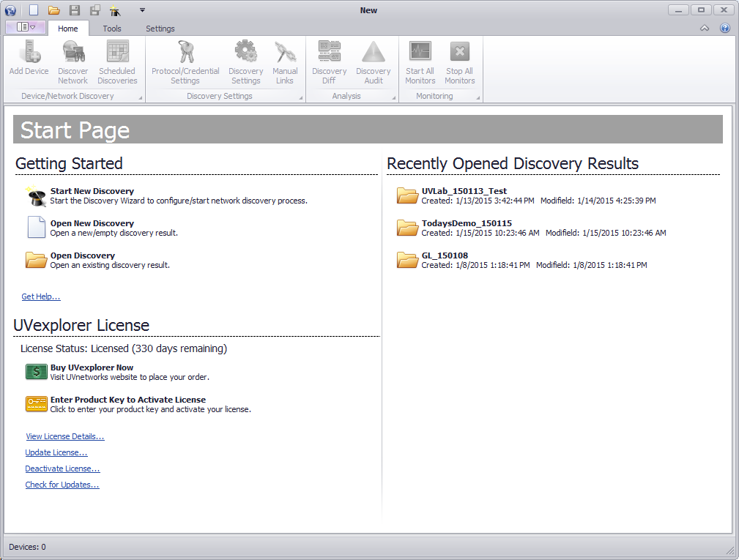The width and height of the screenshot is (739, 560).
Task: Open the Discovery Audit tool
Action: 374,62
